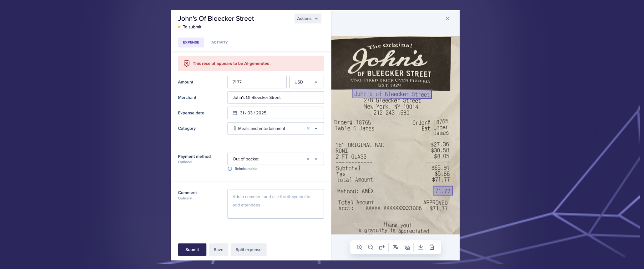Click the Merchant input field
The width and height of the screenshot is (644, 269).
[276, 98]
